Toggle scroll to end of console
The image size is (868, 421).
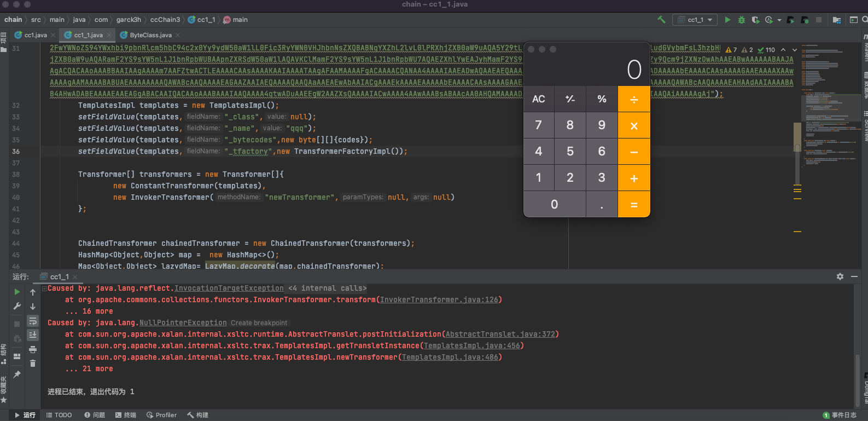[33, 335]
